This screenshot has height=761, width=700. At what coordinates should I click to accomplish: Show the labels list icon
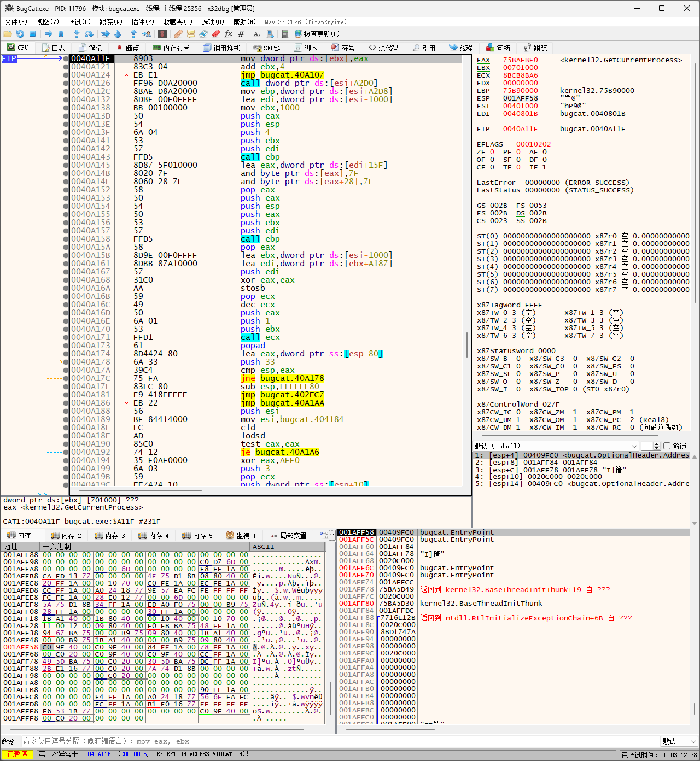point(203,34)
